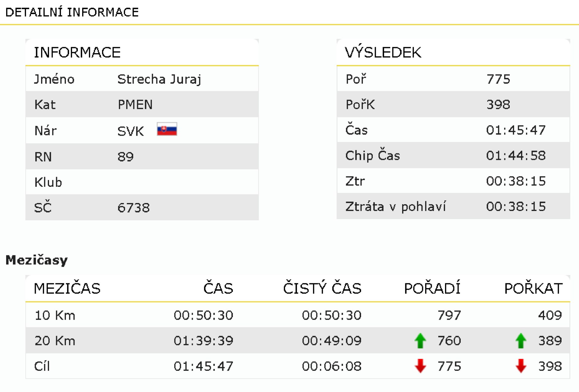Select the Cíl finish row
The height and width of the screenshot is (392, 579).
point(298,366)
